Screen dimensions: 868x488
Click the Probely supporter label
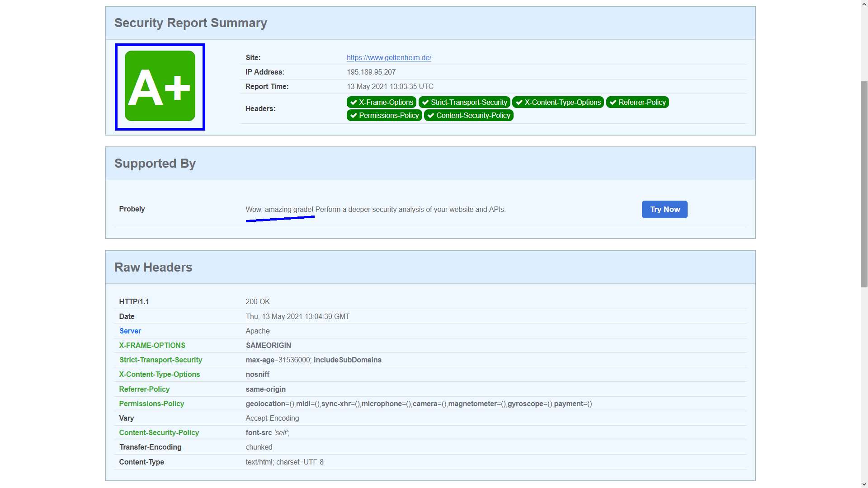tap(132, 209)
